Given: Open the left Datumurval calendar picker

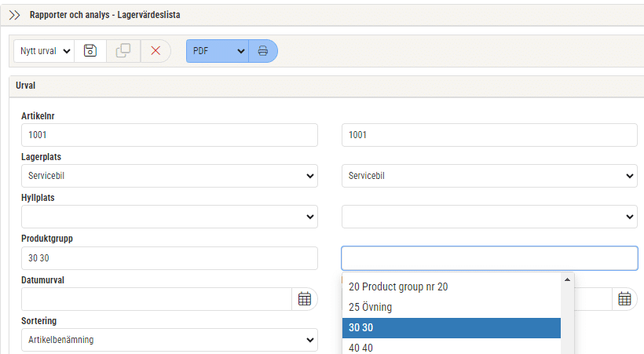Looking at the screenshot, I should (305, 299).
